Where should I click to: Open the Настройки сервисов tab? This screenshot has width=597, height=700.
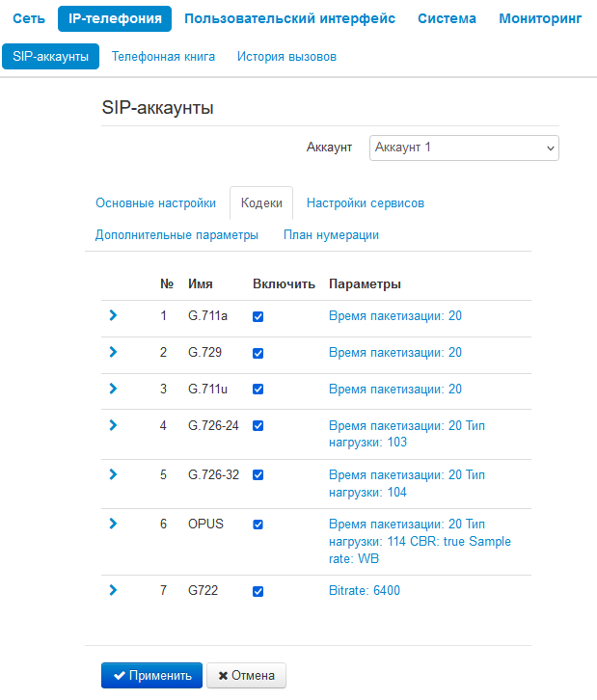pos(366,203)
